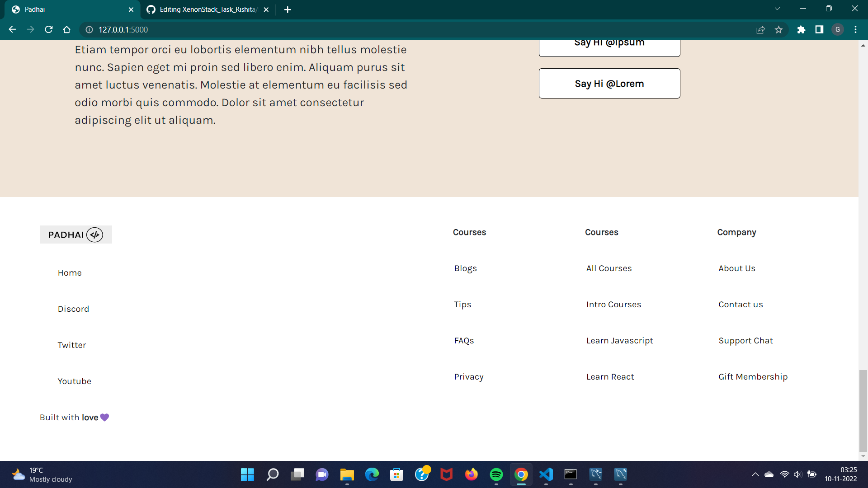Switch to the GitHub editing tab
Viewport: 868px width, 488px height.
203,9
